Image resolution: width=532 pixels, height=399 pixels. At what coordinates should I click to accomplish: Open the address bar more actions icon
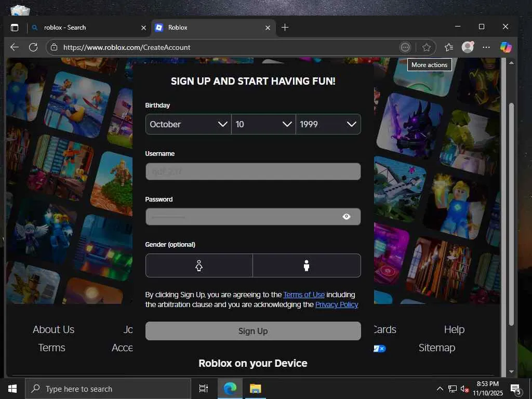click(405, 47)
